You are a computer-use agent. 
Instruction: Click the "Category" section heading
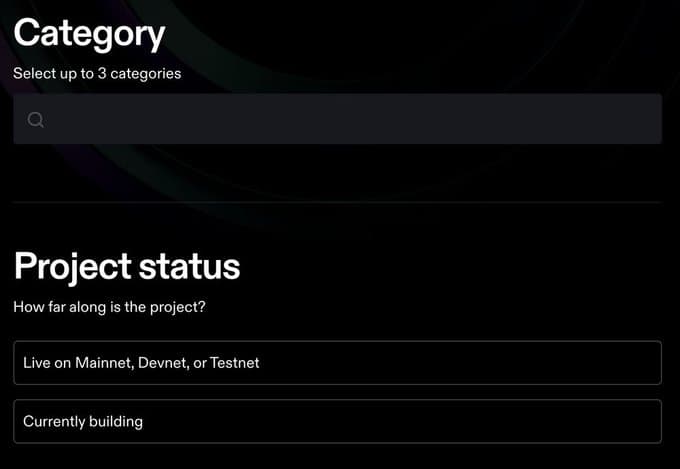click(89, 34)
